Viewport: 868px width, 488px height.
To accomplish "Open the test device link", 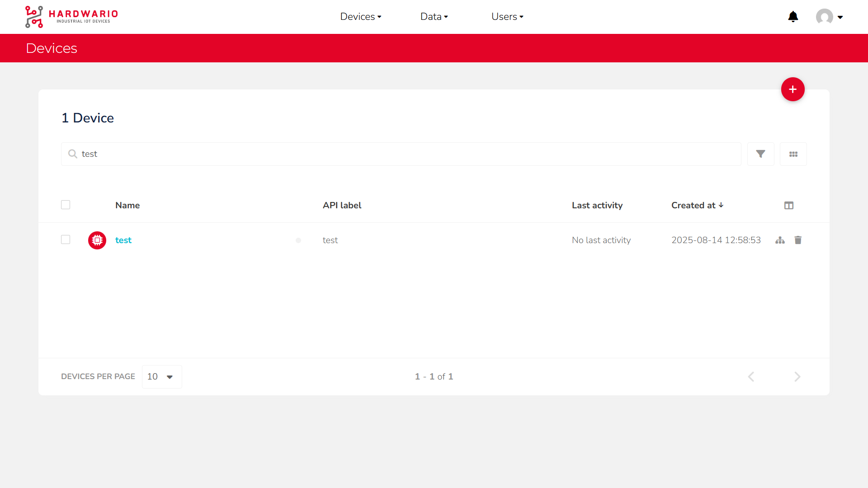I will click(123, 240).
